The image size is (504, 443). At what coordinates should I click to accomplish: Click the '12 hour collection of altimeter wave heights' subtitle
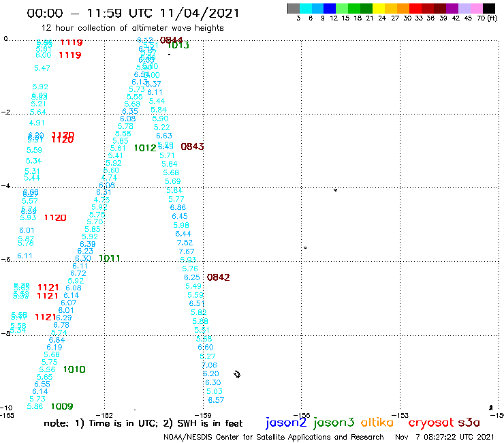[x=132, y=28]
